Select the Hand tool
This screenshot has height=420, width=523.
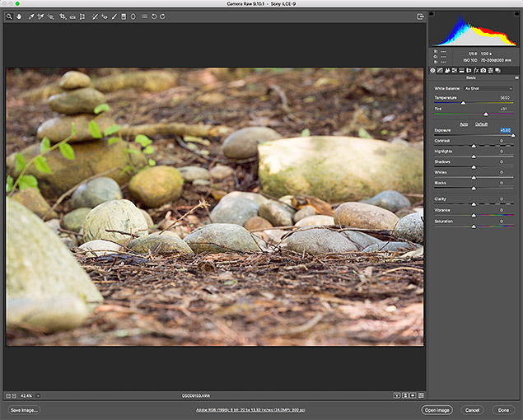pos(18,16)
